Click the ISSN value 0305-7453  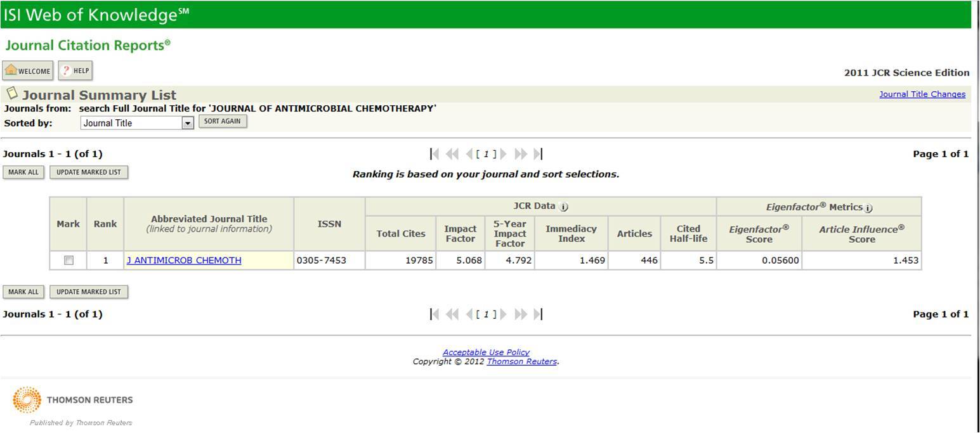322,260
